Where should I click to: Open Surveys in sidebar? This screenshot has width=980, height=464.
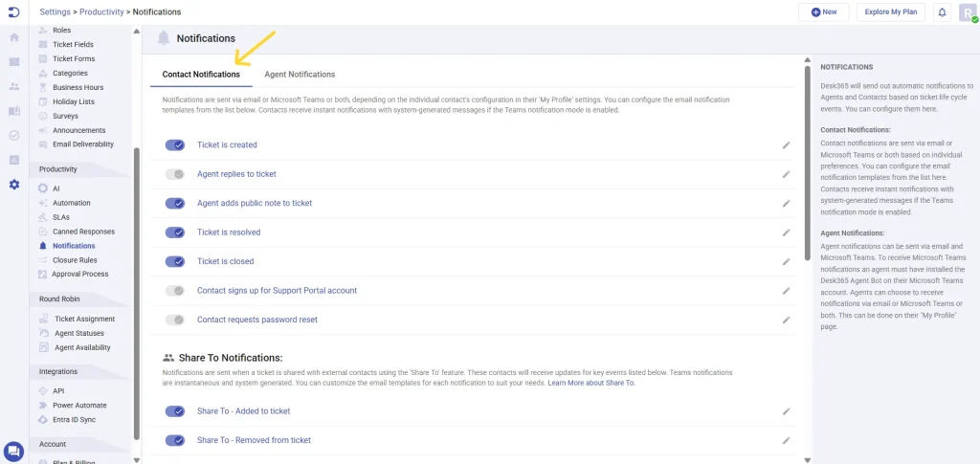click(66, 116)
